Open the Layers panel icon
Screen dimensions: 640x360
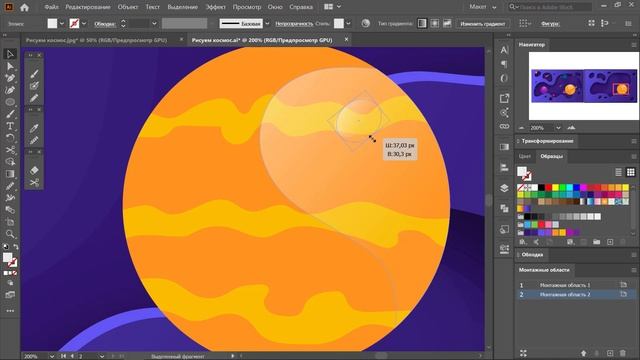point(504,188)
